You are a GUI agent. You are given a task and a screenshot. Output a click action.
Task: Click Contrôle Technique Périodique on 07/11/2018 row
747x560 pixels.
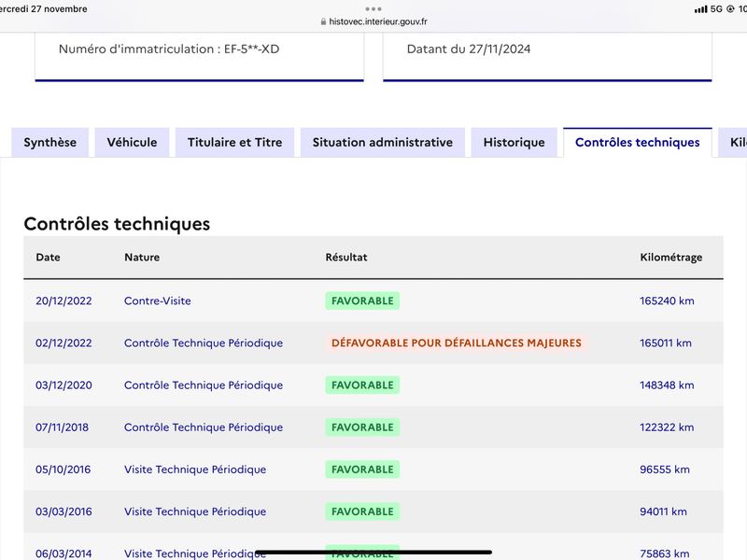pyautogui.click(x=204, y=427)
